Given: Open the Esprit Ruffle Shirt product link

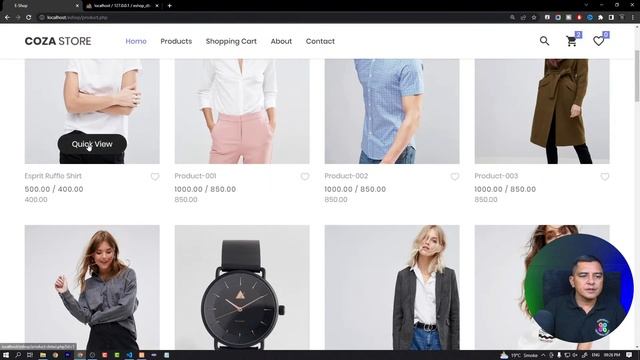Looking at the screenshot, I should tap(53, 176).
